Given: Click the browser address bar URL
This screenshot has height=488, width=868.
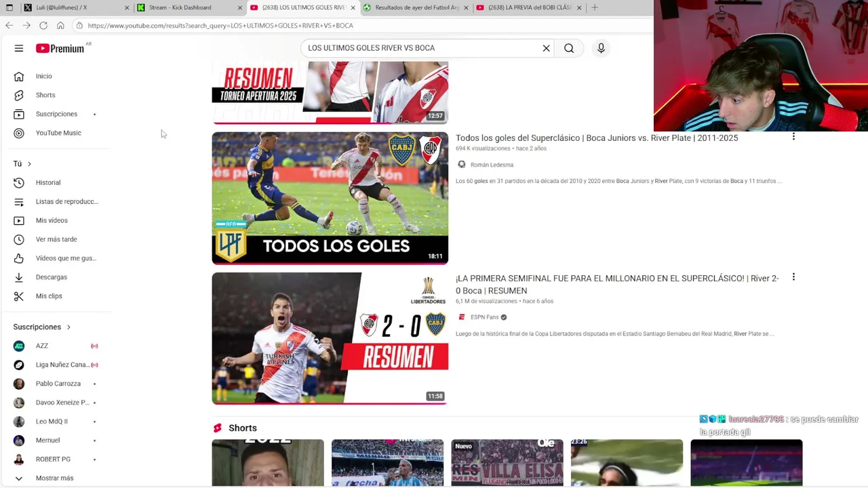Looking at the screenshot, I should (x=220, y=25).
